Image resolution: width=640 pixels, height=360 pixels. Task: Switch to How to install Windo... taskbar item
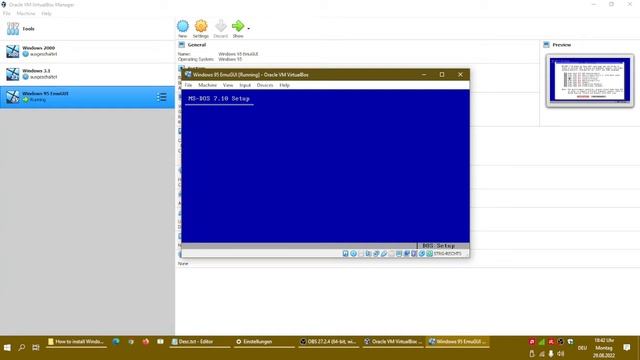[x=76, y=342]
